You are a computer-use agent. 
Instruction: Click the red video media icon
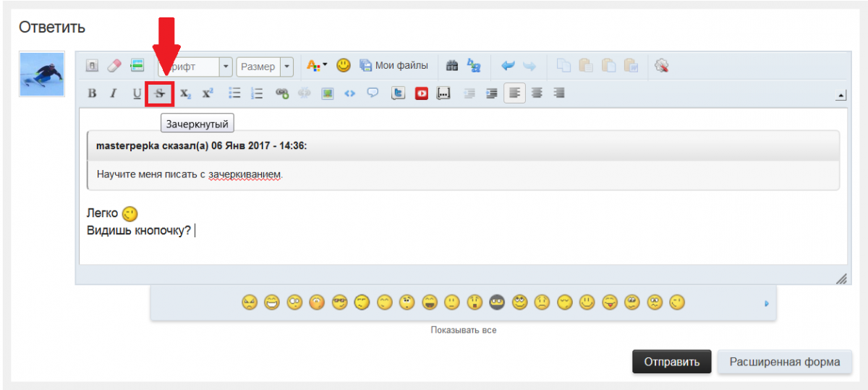tap(421, 93)
